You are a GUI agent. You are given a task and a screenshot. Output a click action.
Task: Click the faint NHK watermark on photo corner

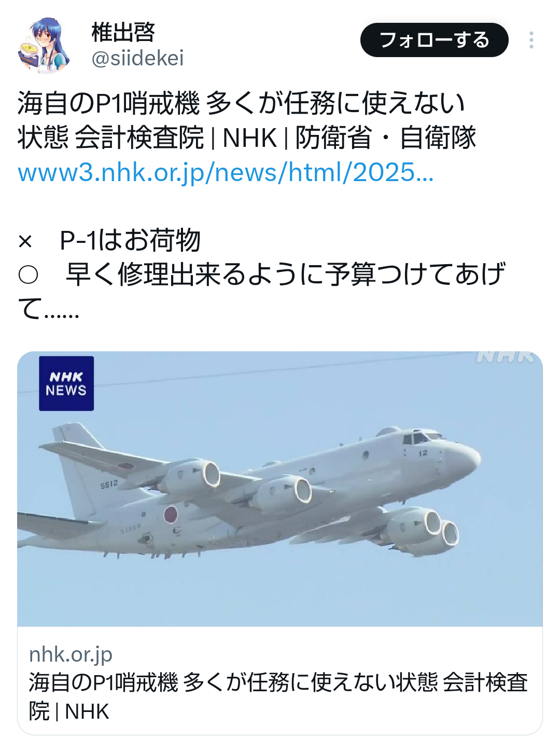(505, 357)
